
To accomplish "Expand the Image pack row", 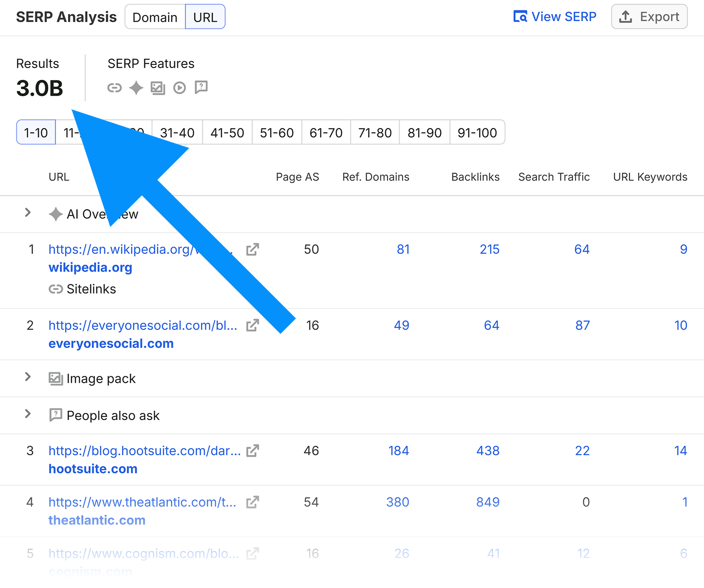I will [28, 377].
